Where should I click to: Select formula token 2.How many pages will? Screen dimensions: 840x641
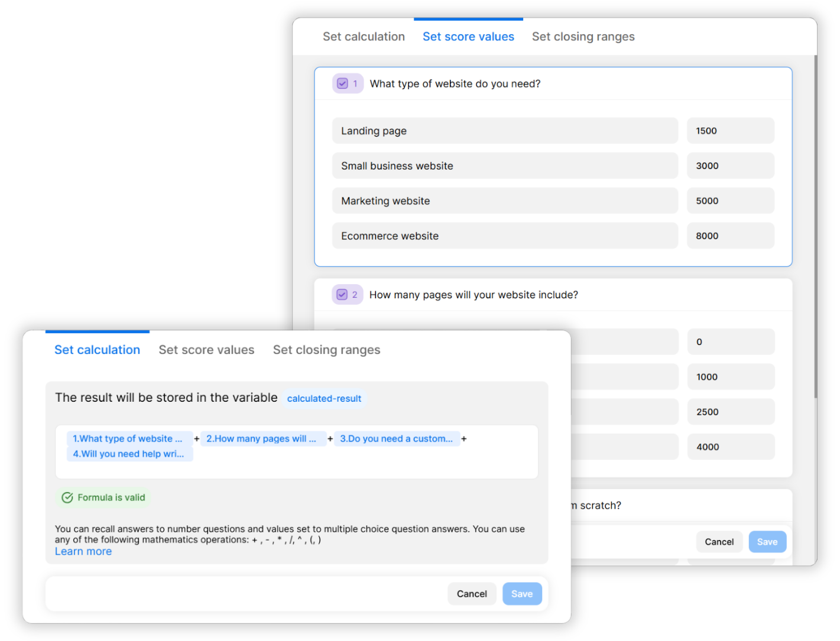pos(263,438)
